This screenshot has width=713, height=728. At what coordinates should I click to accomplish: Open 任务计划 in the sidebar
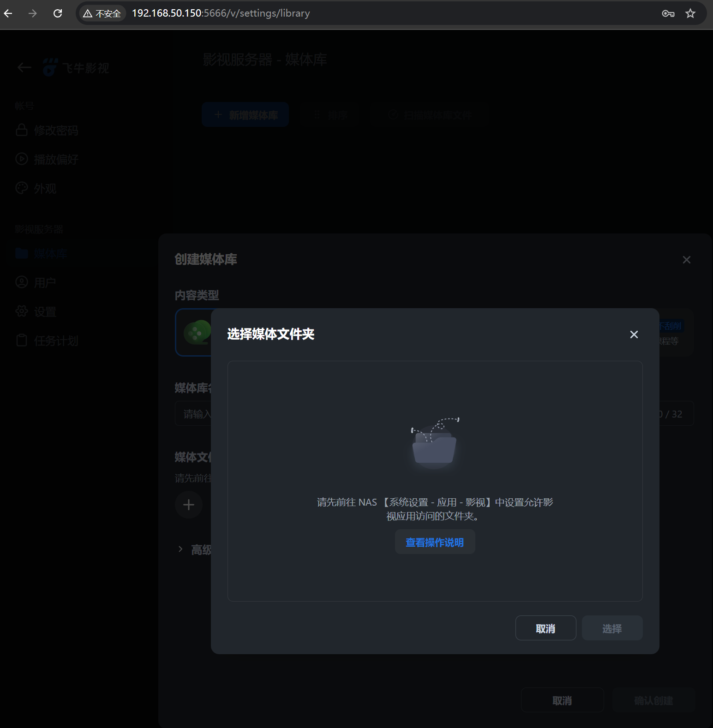47,341
